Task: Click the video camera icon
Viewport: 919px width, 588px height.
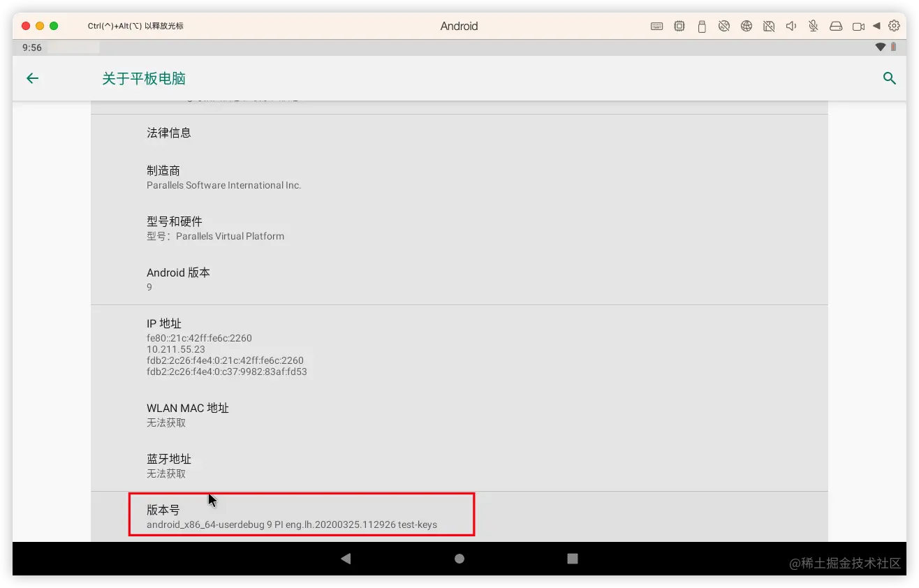Action: pos(859,26)
